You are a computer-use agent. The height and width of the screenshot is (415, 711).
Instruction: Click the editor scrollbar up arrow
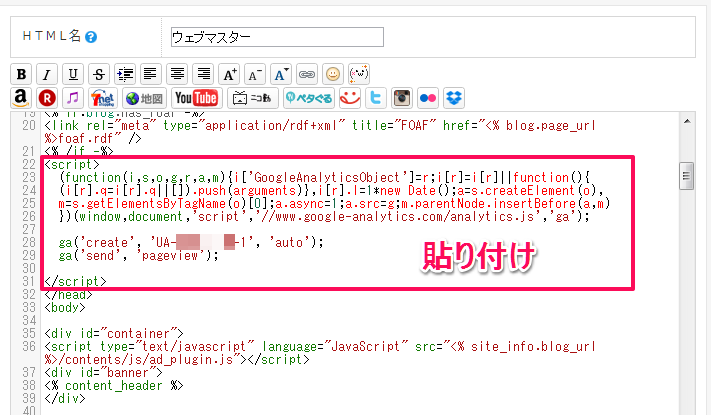(x=687, y=121)
